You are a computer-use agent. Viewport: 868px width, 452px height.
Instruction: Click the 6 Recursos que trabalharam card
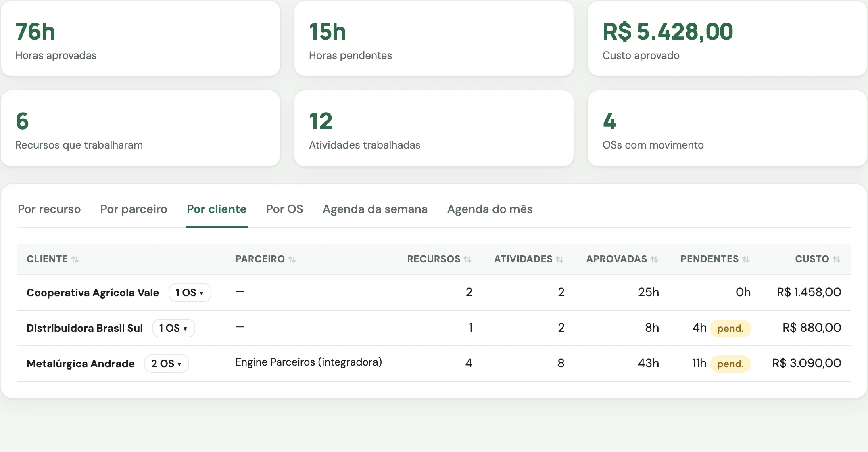[x=140, y=128]
